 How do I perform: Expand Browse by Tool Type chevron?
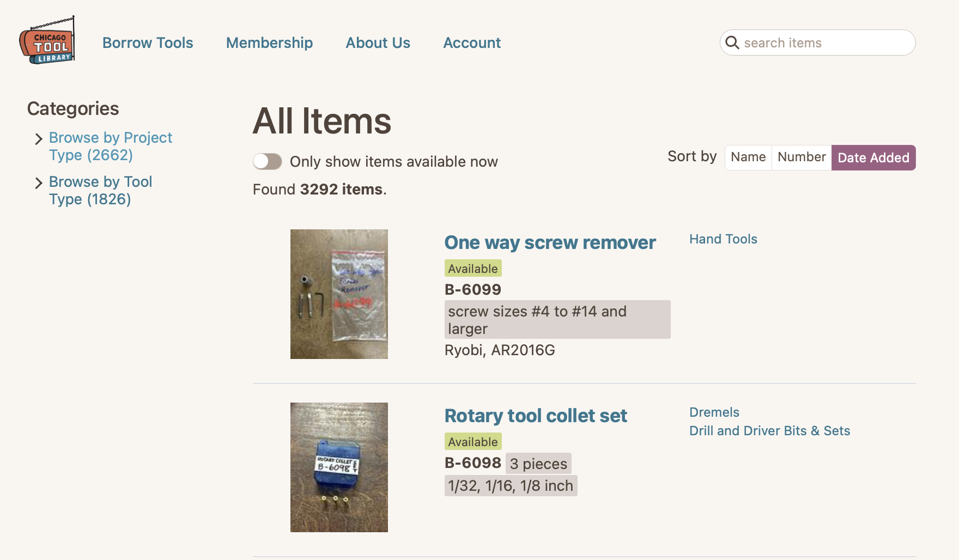(38, 183)
